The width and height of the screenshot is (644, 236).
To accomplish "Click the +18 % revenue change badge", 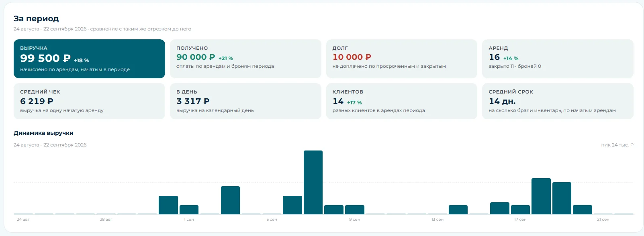I will coord(82,60).
